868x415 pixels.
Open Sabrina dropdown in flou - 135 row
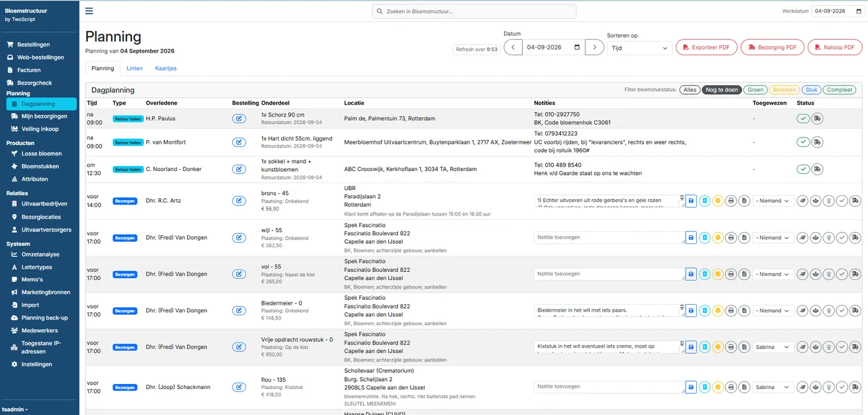click(773, 387)
